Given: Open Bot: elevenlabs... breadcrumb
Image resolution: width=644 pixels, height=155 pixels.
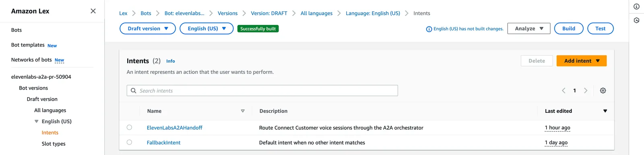Looking at the screenshot, I should point(184,13).
